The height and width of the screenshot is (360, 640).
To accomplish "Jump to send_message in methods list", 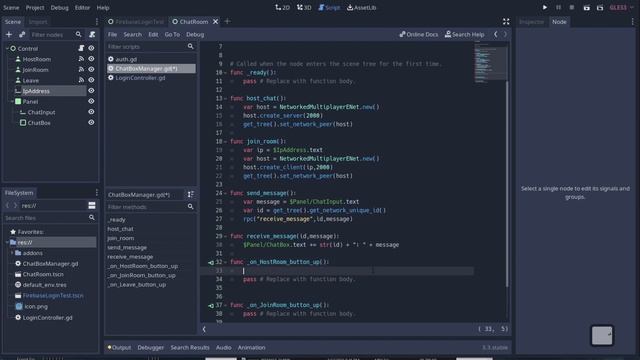I will click(x=127, y=247).
